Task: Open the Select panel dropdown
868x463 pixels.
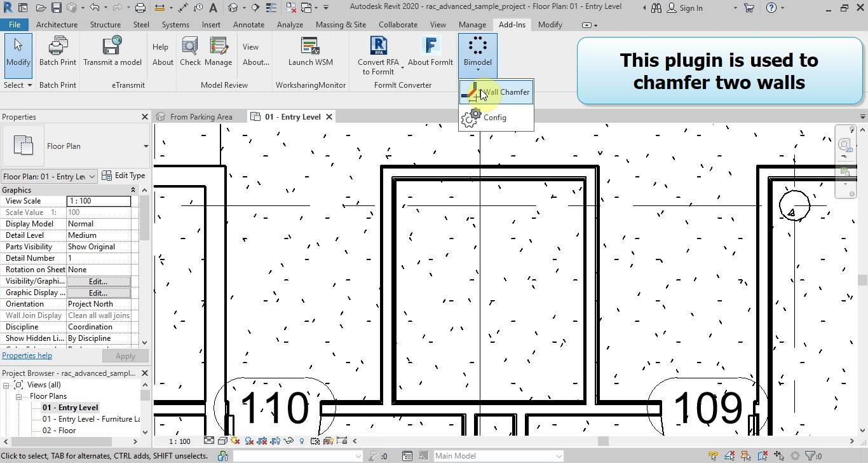Action: tap(18, 85)
